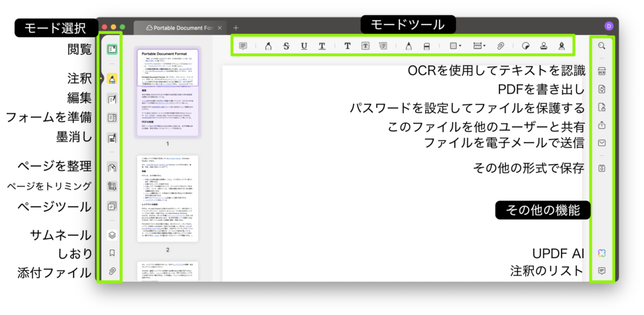Open Edit PDF mode in sidebar
Screen dimensions: 644x315
point(112,99)
